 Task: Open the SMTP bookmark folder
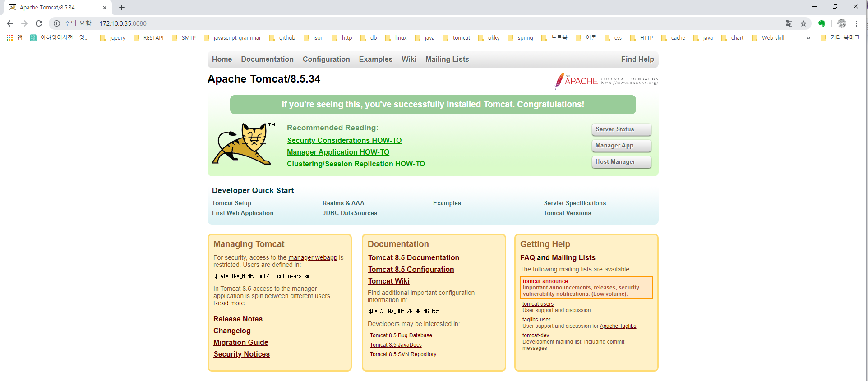click(x=184, y=38)
